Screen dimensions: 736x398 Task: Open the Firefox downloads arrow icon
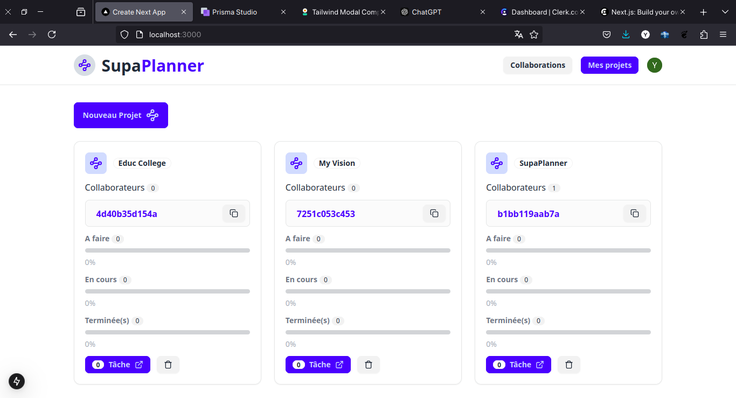[626, 34]
